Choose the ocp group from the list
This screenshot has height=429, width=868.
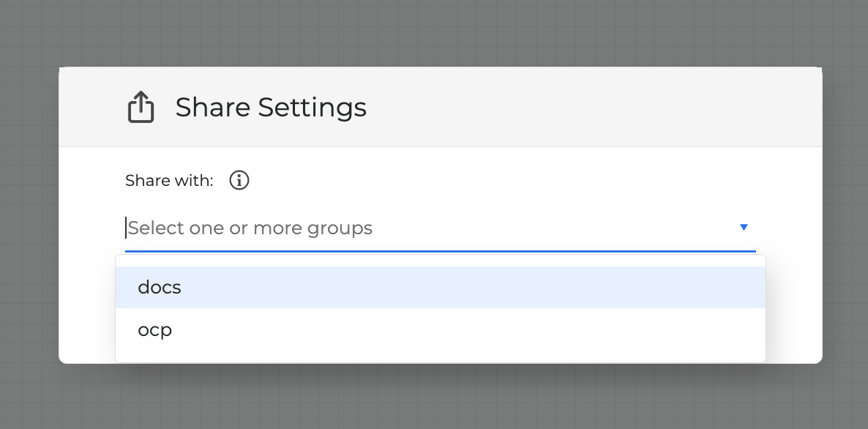[155, 329]
